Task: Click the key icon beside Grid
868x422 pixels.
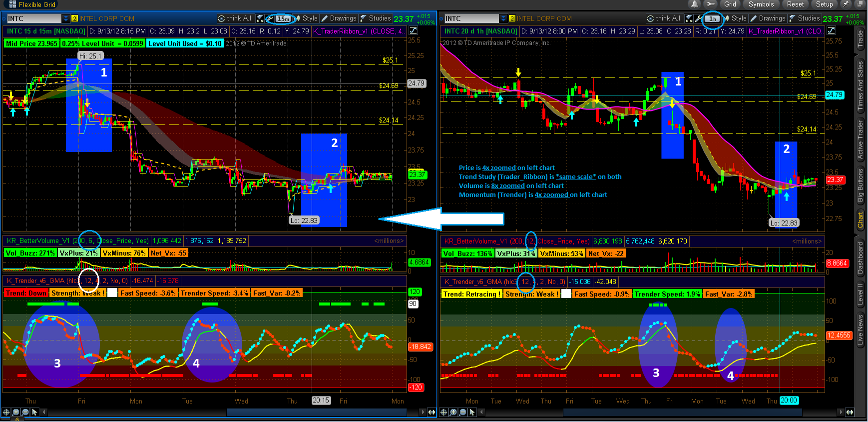Action: coord(710,4)
